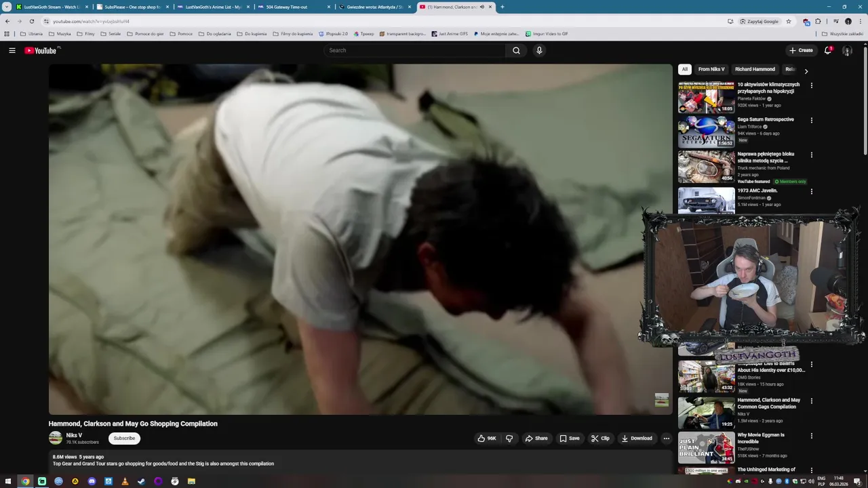The width and height of the screenshot is (868, 488).
Task: Open Niks V channel avatar
Action: pyautogui.click(x=56, y=438)
